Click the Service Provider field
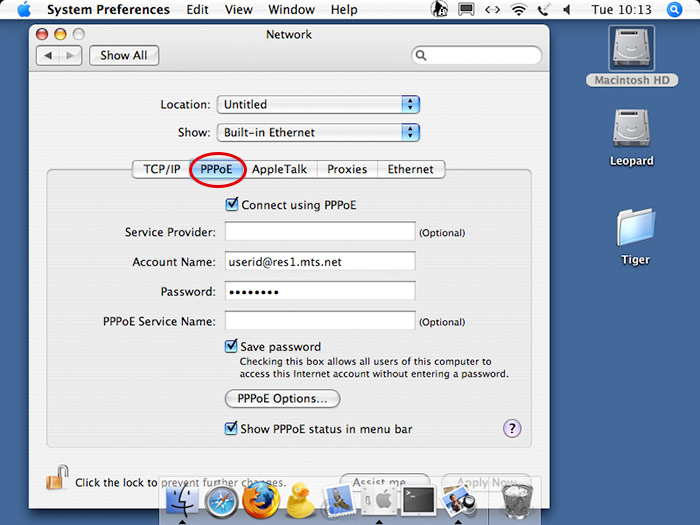700x525 pixels. click(x=320, y=231)
